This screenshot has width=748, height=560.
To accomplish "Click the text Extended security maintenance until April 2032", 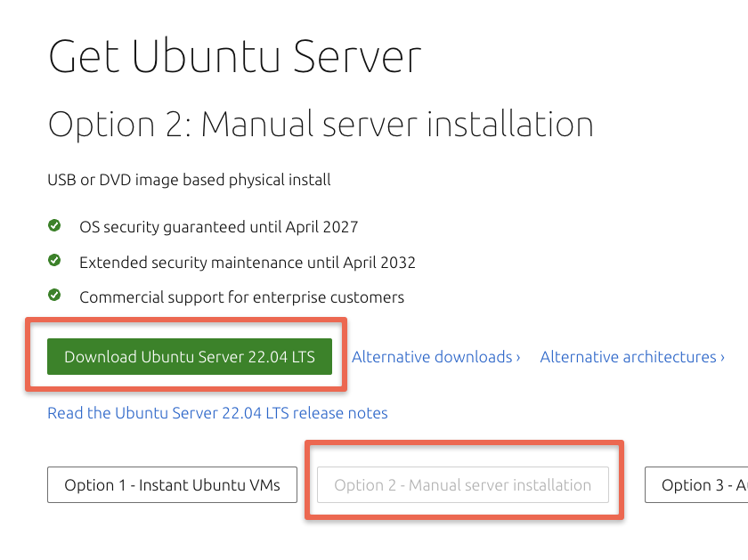I will click(x=248, y=263).
